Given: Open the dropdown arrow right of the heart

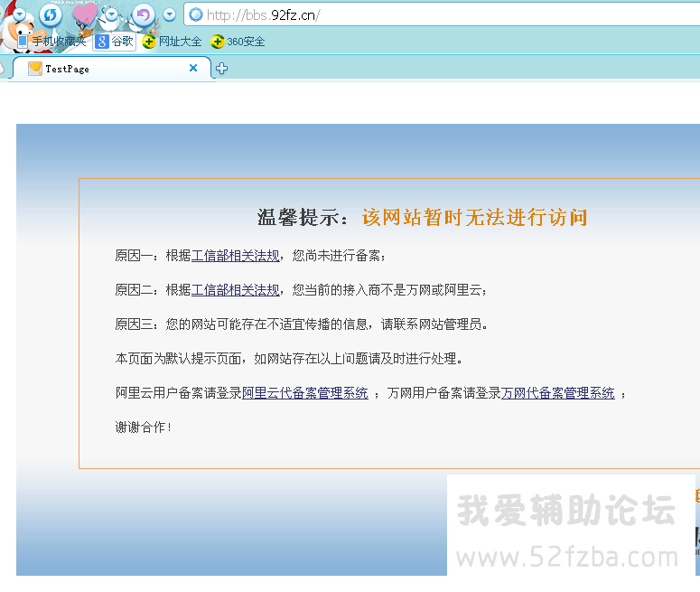Looking at the screenshot, I should pos(111,14).
